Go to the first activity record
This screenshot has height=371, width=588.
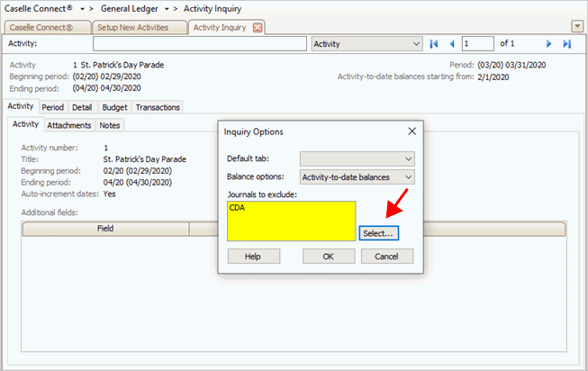[x=434, y=43]
